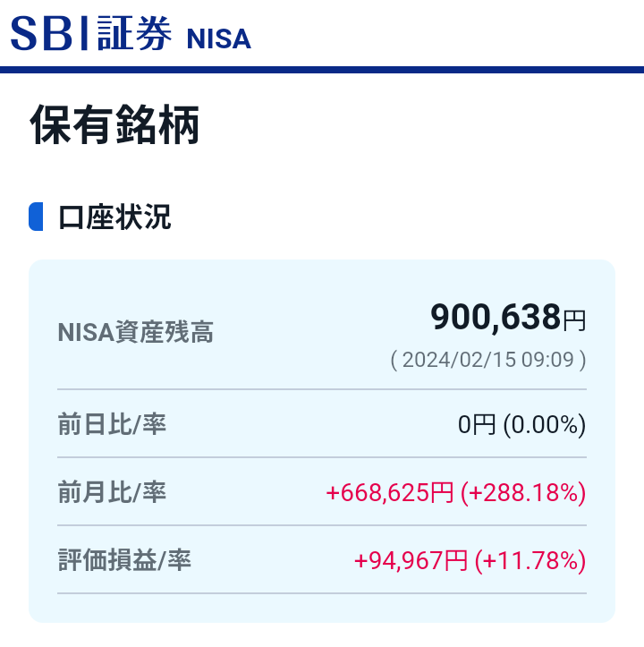Select the NISA label beside logo
The image size is (644, 647).
tap(218, 39)
